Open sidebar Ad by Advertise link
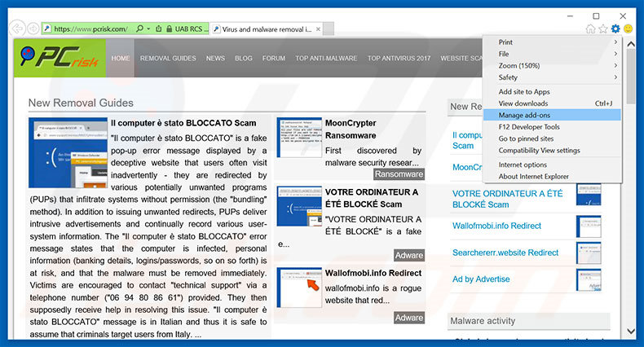The width and height of the screenshot is (644, 347). coord(481,279)
